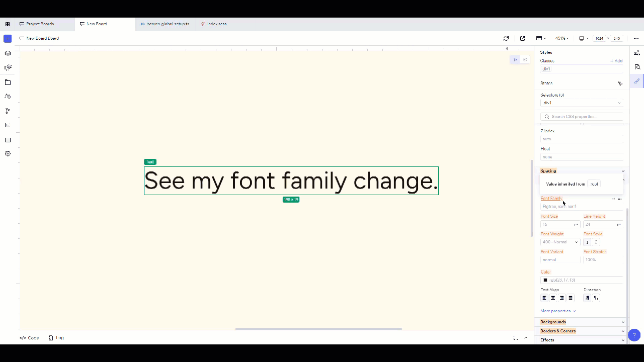Click the search icon in CSS properties field

point(547,117)
